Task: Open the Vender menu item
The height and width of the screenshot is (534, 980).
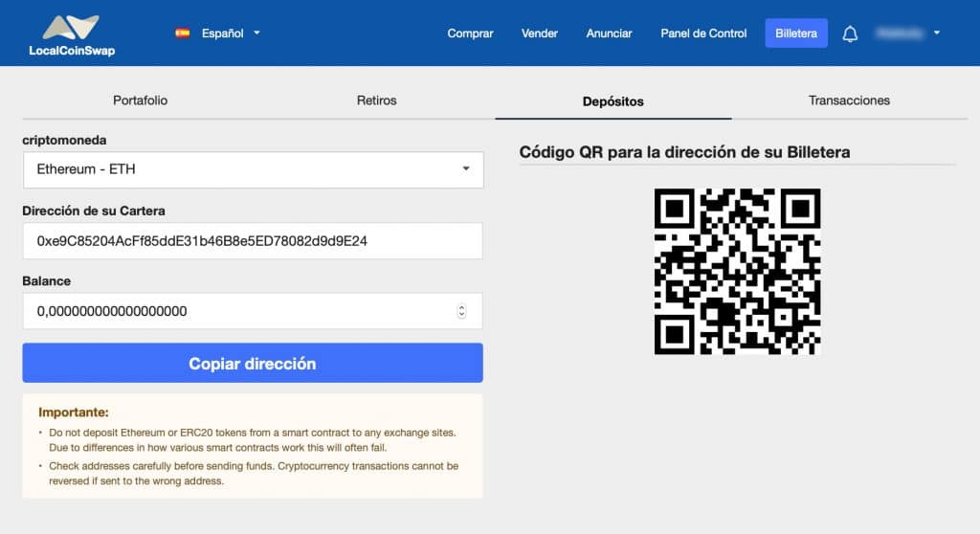Action: pos(540,33)
